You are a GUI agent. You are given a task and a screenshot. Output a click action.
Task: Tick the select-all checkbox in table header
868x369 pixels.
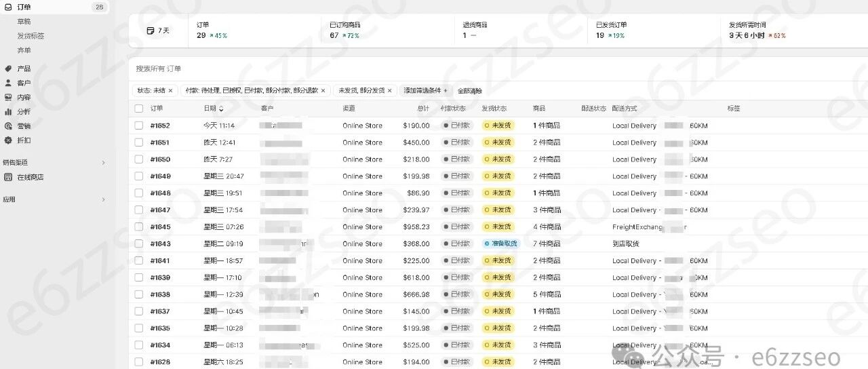click(139, 109)
